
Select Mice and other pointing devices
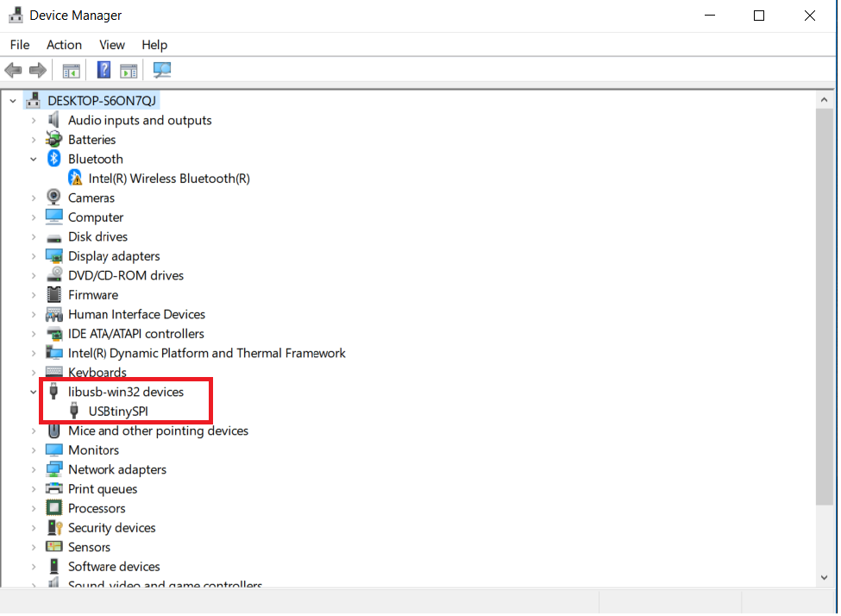point(158,431)
